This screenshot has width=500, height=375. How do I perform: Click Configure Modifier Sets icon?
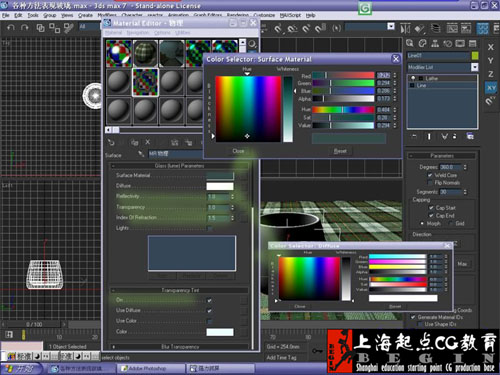coord(470,136)
